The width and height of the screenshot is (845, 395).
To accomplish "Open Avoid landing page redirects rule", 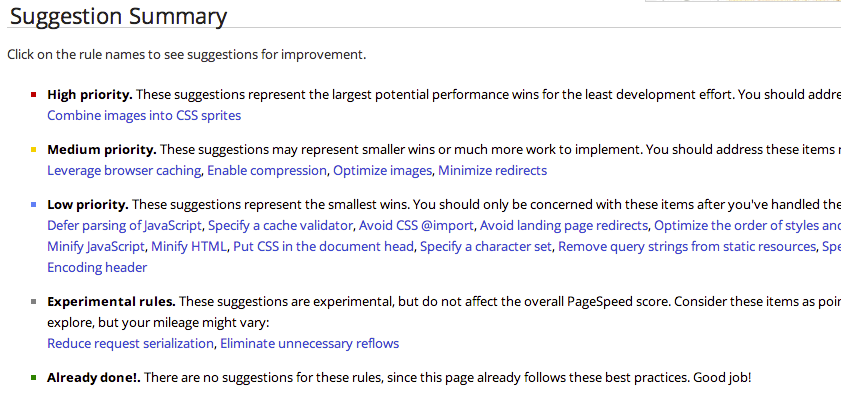I will 564,225.
